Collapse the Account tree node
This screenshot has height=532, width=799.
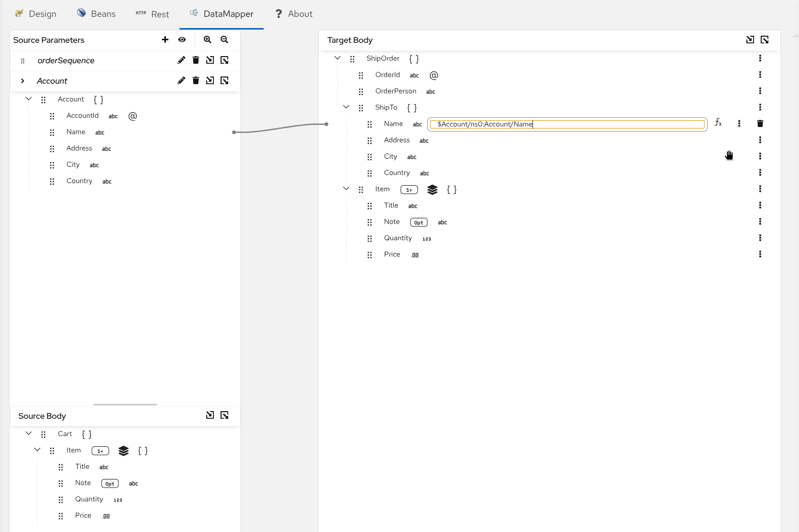[x=29, y=99]
